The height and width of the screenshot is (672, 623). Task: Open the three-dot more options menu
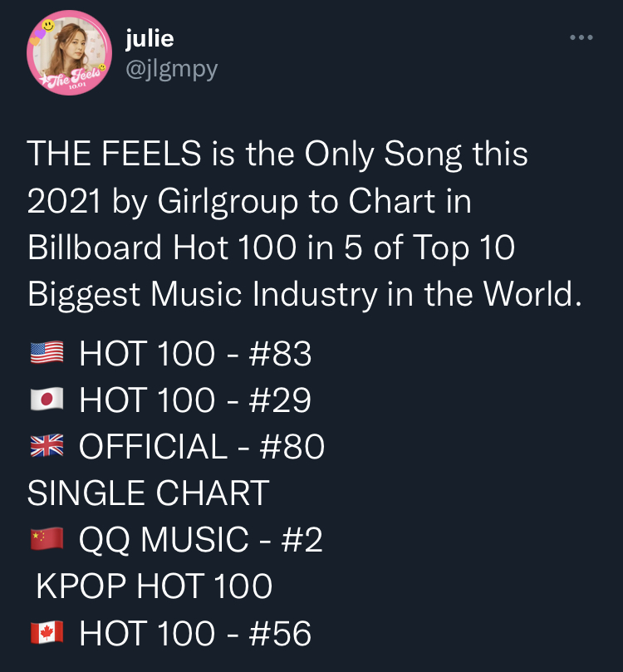pyautogui.click(x=581, y=37)
